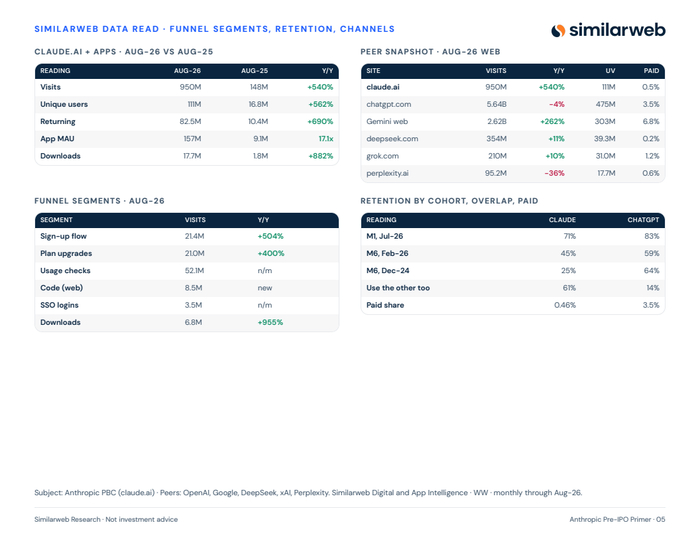Click the App MAU 17.1x value
The image size is (700, 541).
point(326,139)
